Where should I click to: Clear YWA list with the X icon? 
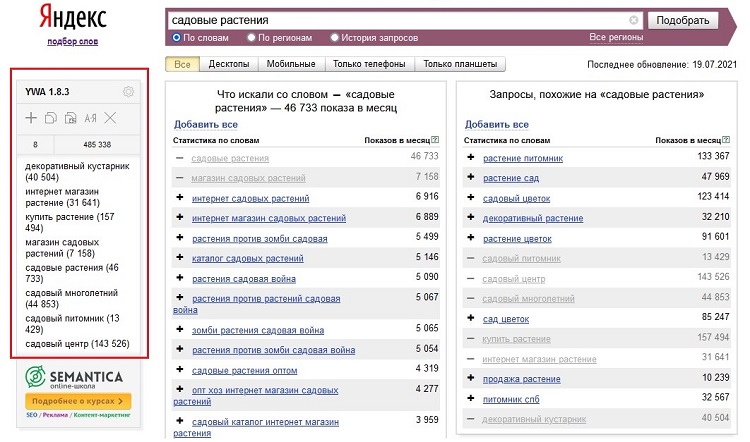[110, 119]
